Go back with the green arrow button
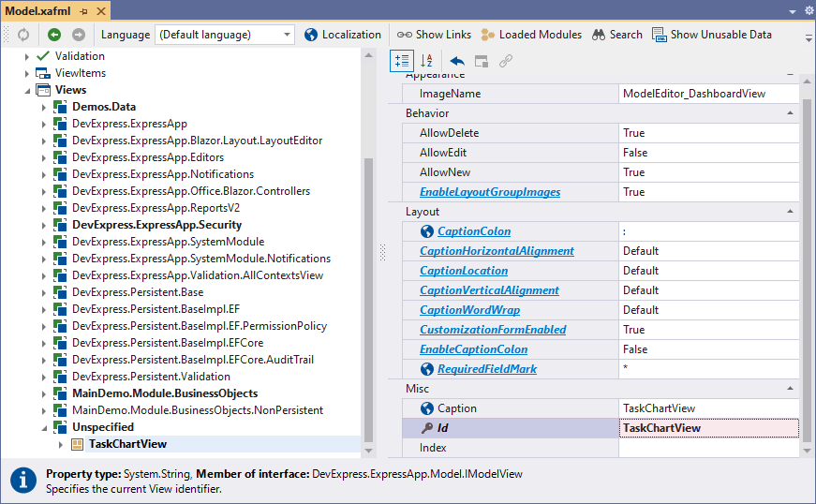This screenshot has height=504, width=816. (x=54, y=35)
